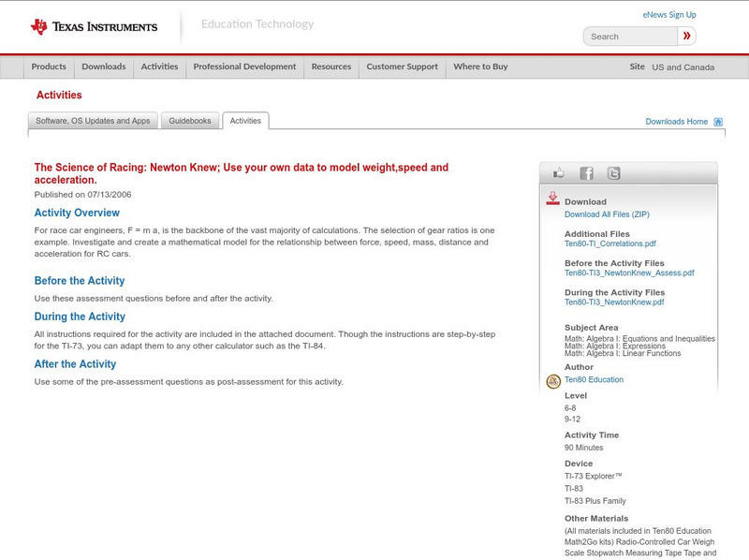
Task: Click the After the Activity heading
Action: (75, 364)
